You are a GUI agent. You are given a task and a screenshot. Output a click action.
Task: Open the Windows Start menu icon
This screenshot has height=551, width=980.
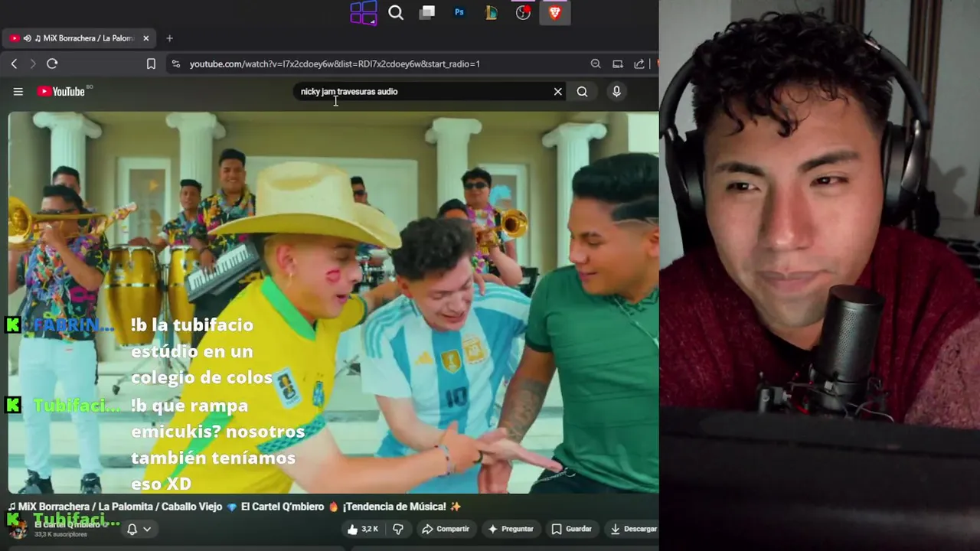click(363, 12)
